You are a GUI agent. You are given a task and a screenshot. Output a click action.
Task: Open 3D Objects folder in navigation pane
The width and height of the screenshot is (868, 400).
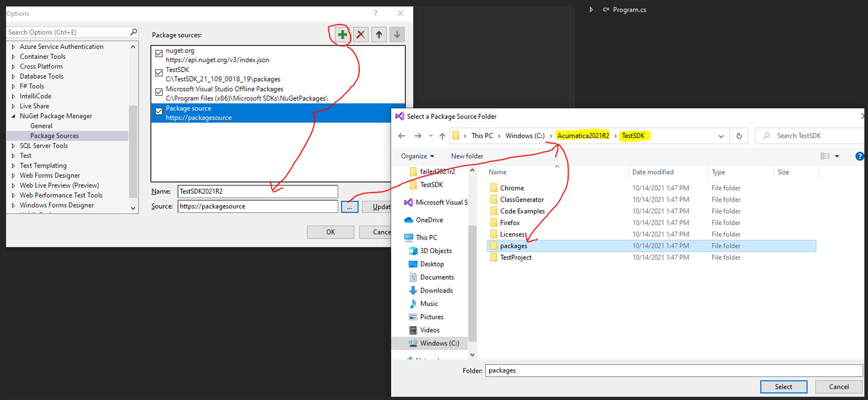pyautogui.click(x=430, y=251)
